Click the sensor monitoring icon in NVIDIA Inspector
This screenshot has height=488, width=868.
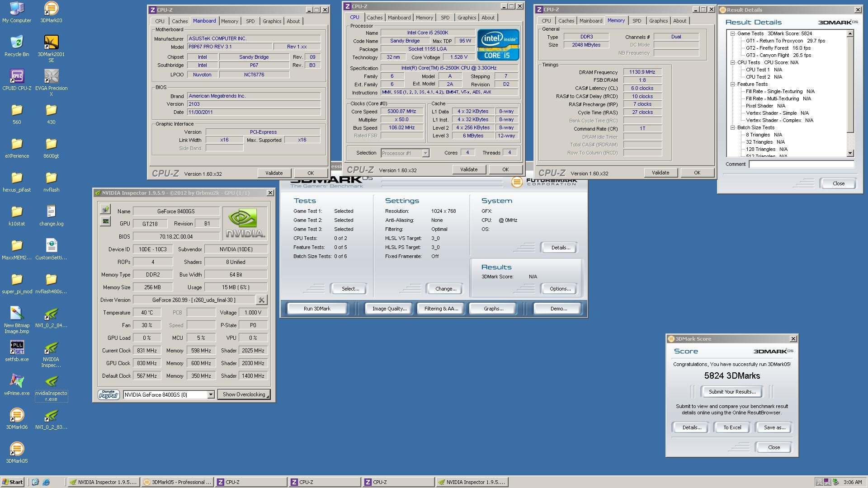[x=105, y=221]
